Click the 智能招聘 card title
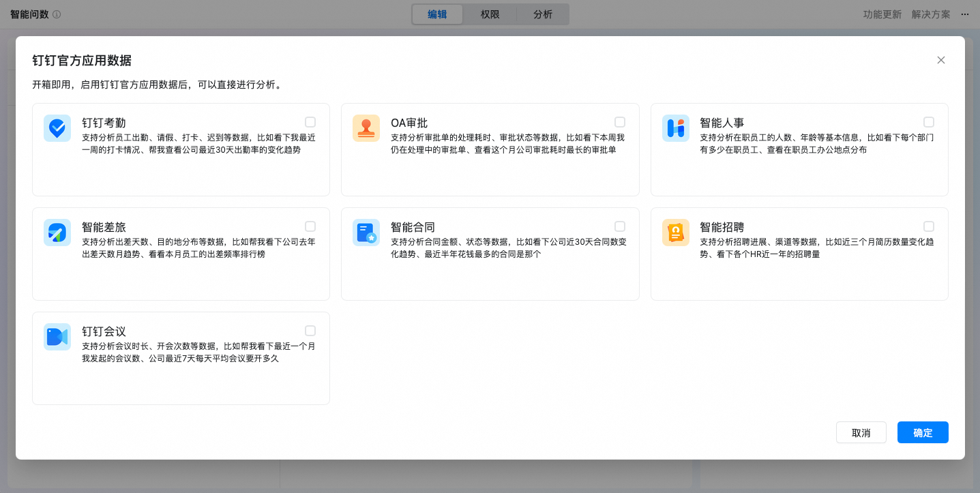 click(722, 228)
